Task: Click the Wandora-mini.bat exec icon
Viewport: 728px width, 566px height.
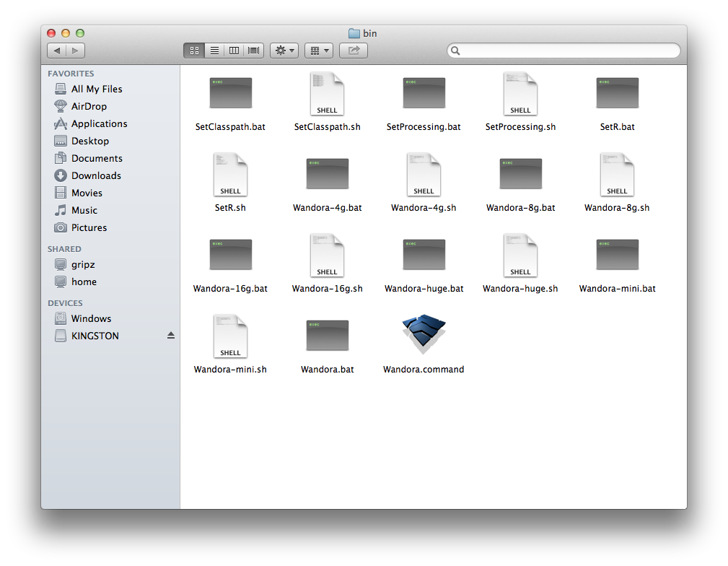Action: [x=617, y=255]
